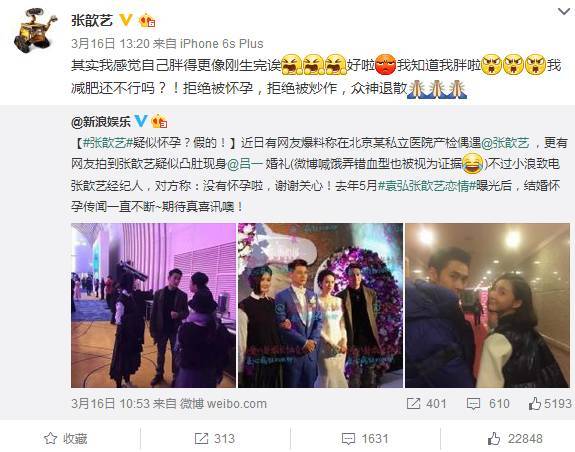Click repost icon showing 401
Image resolution: width=575 pixels, height=452 pixels.
tap(413, 404)
